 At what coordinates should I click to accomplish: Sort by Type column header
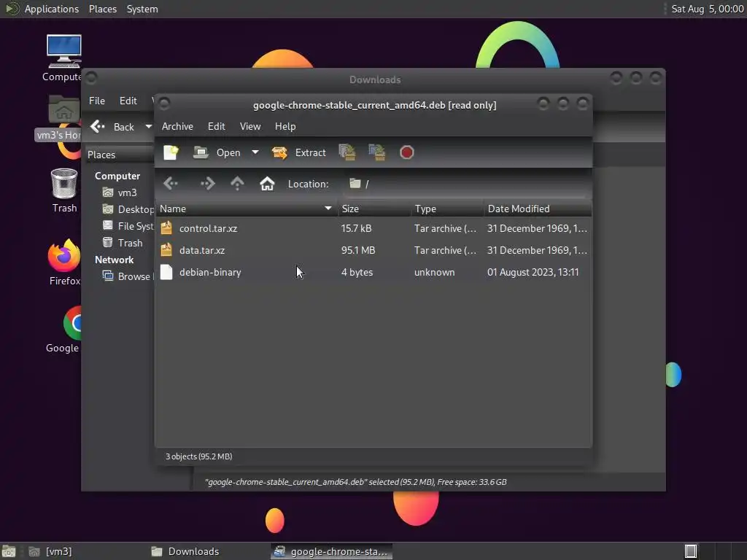pos(447,209)
